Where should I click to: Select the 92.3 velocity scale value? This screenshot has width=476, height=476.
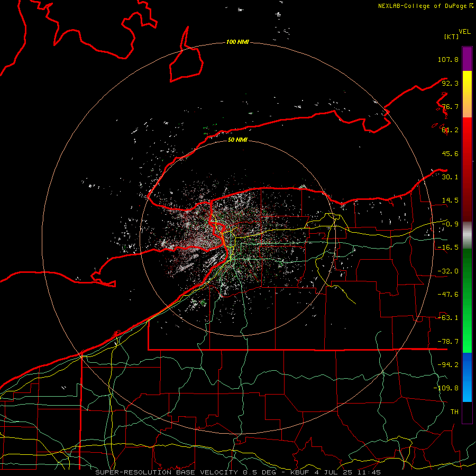(x=450, y=83)
